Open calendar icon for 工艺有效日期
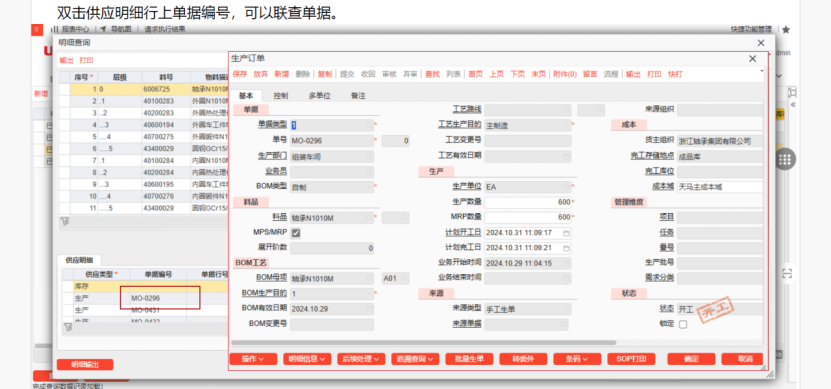 tap(567, 156)
